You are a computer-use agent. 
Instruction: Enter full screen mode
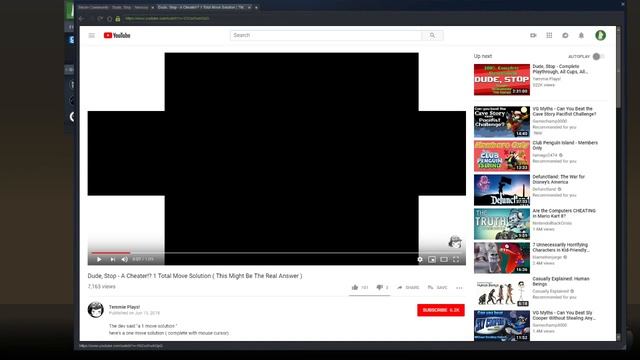[x=456, y=259]
